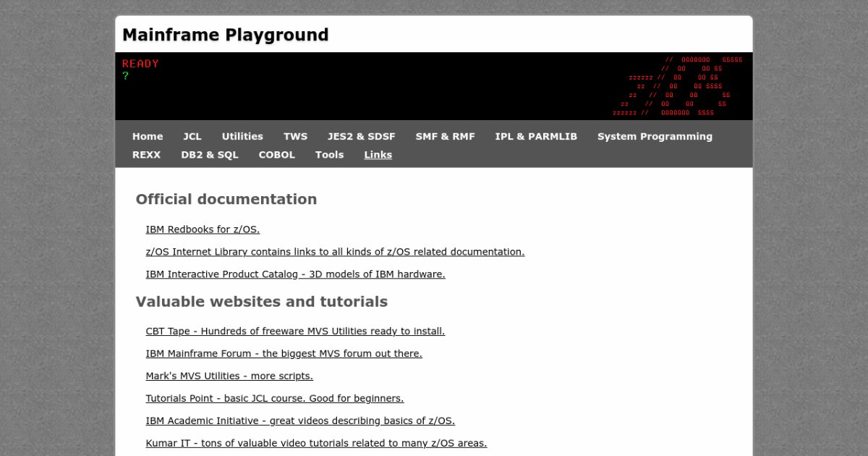This screenshot has width=868, height=456.
Task: Go to the REXX page
Action: 147,155
